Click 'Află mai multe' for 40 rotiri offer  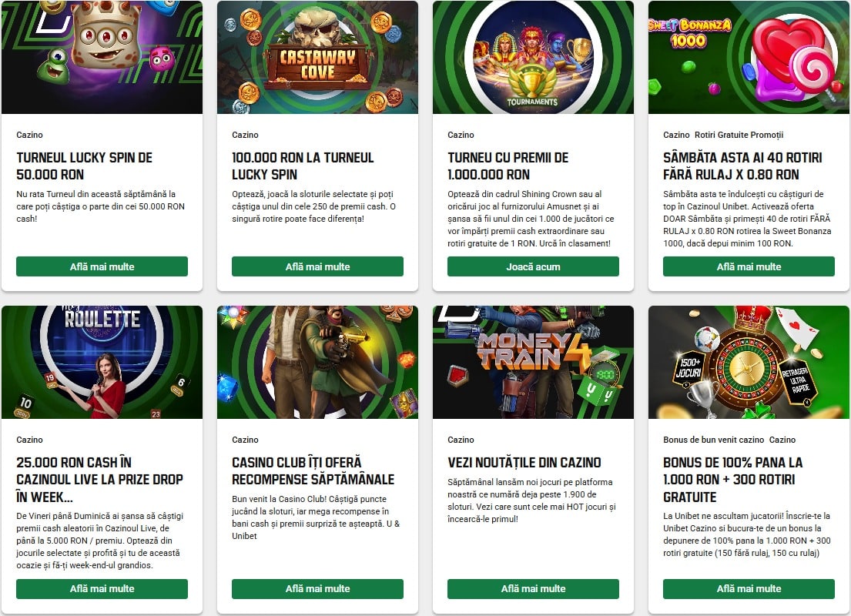749,266
